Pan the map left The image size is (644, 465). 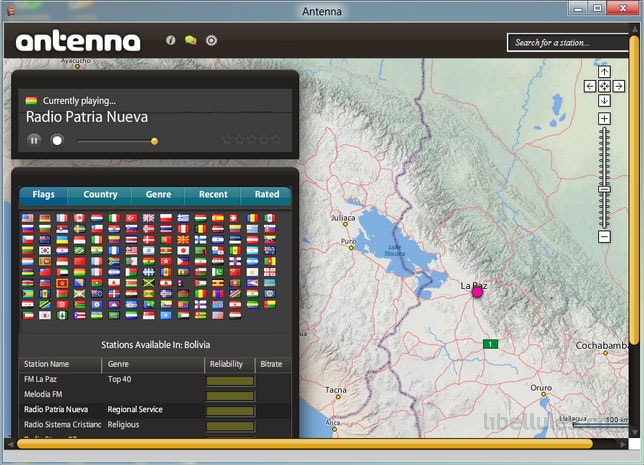590,86
